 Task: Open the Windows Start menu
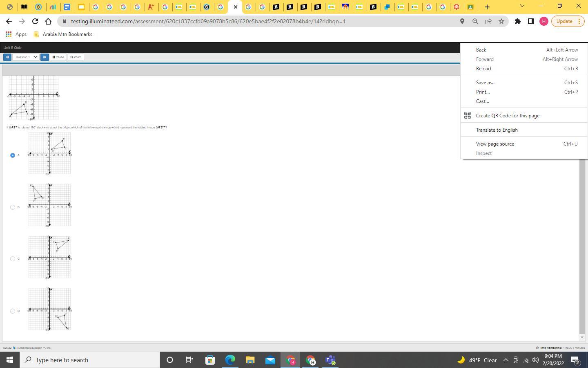coord(10,360)
